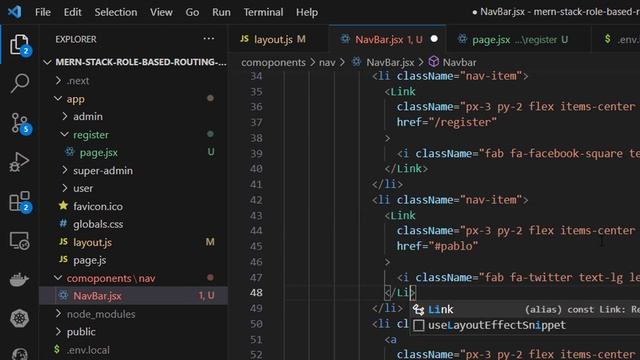Open the Edit menu
Viewport: 640px width, 360px height.
point(73,12)
